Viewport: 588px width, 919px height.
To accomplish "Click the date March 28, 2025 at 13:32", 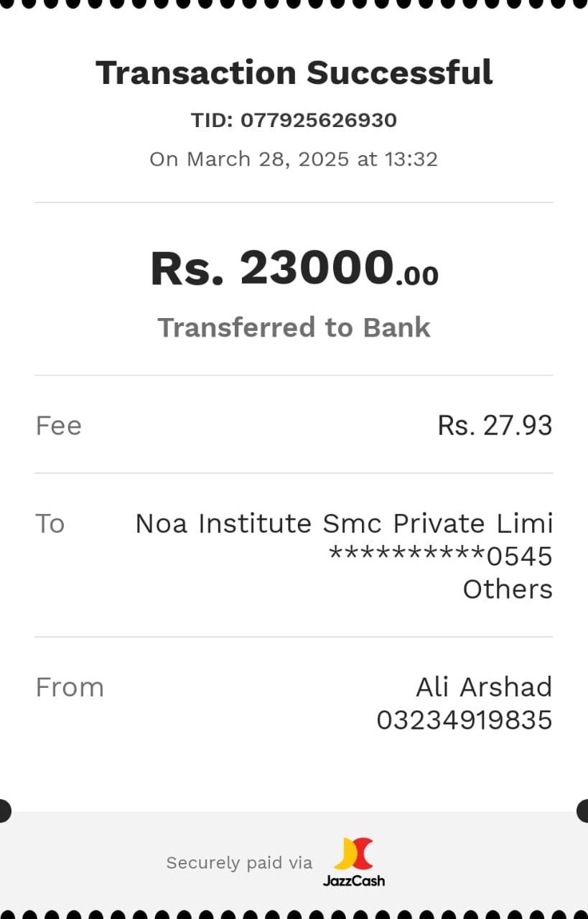I will pos(294,159).
